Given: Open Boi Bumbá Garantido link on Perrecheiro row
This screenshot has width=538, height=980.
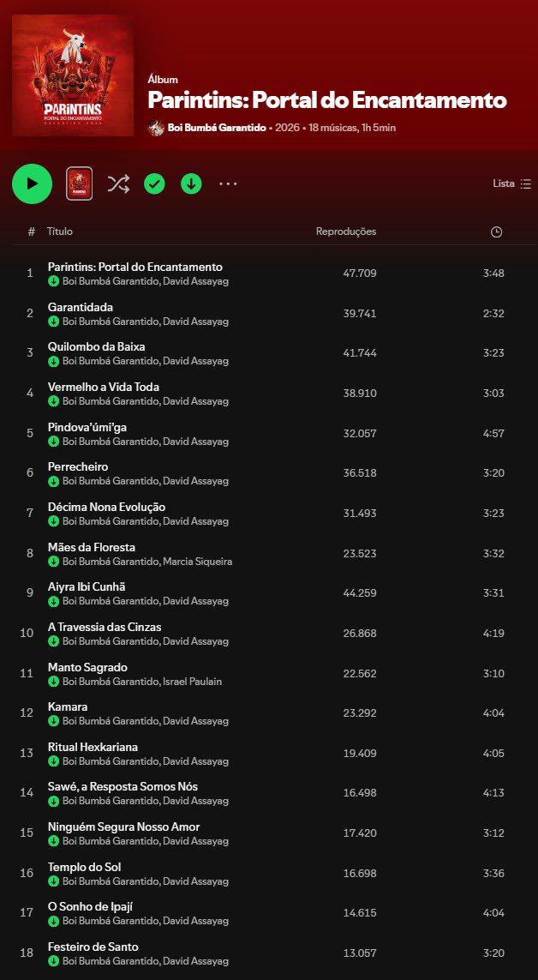Looking at the screenshot, I should pos(111,481).
